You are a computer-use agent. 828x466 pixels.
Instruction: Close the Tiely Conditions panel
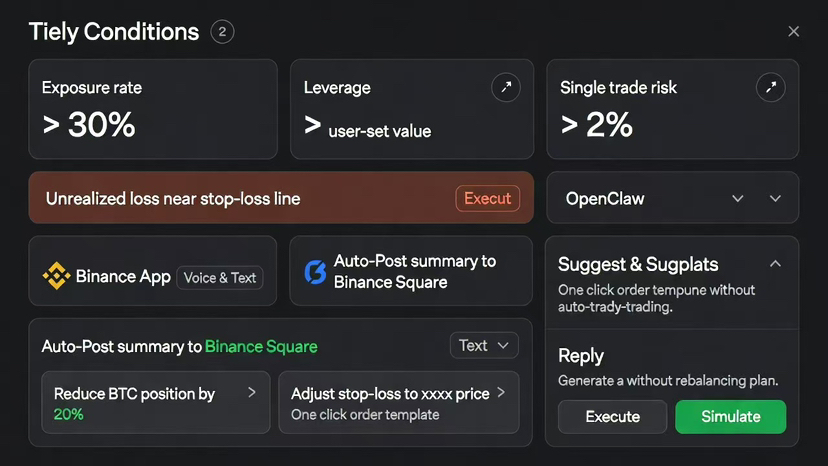coord(793,32)
